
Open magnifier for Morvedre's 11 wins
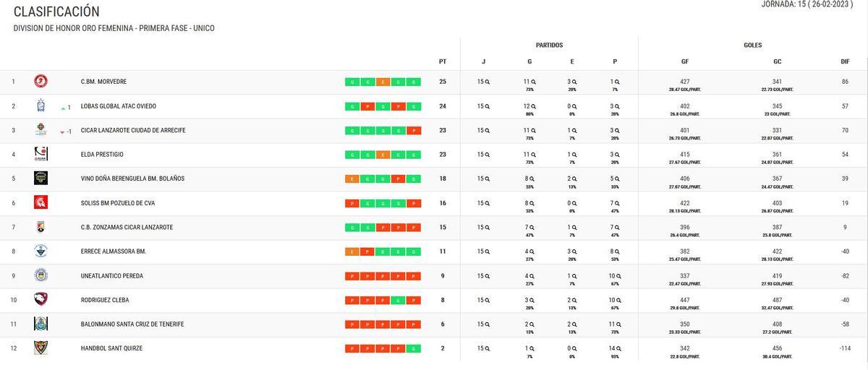pyautogui.click(x=534, y=82)
